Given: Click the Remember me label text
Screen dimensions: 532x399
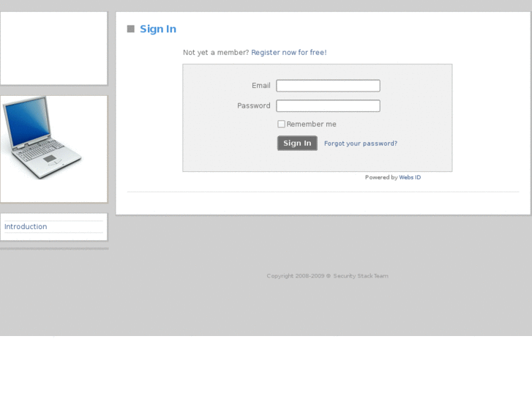Looking at the screenshot, I should (311, 124).
